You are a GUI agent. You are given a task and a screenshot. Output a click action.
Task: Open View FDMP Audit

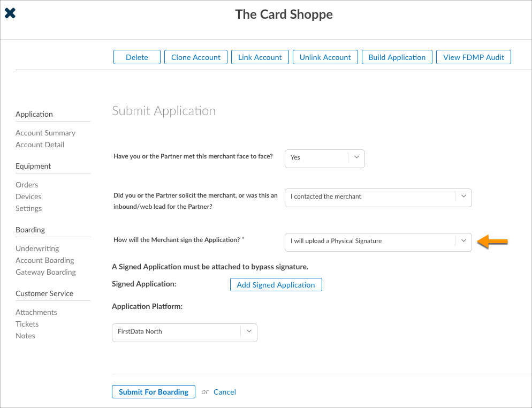tap(474, 57)
